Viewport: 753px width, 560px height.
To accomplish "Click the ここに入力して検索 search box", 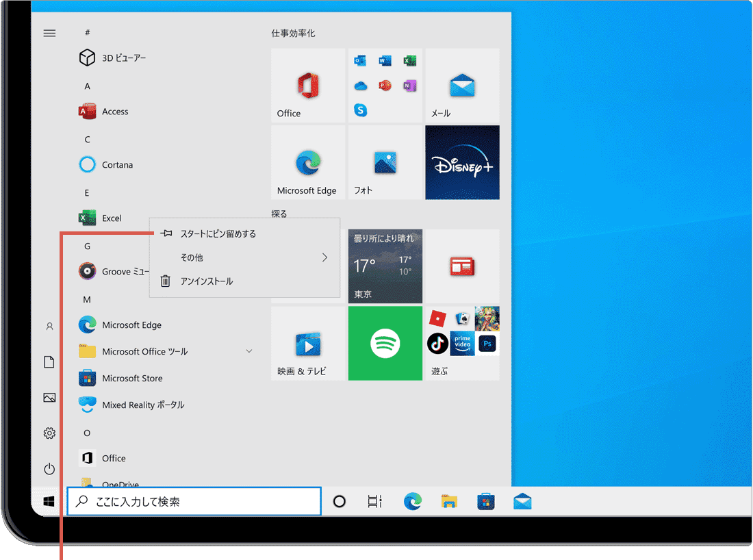I will point(194,501).
